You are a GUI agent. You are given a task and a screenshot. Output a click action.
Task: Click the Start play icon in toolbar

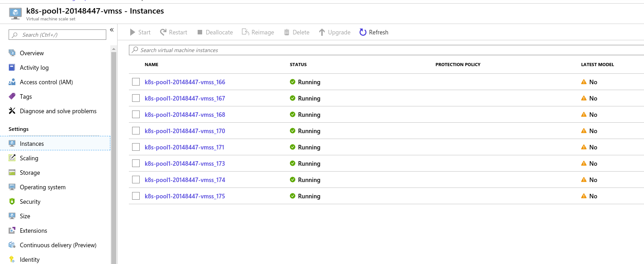point(133,32)
